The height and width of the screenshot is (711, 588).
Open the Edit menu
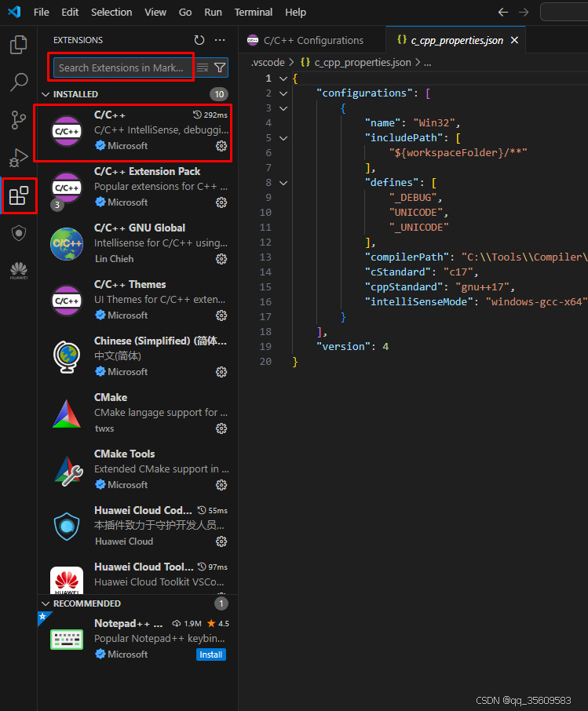point(70,13)
